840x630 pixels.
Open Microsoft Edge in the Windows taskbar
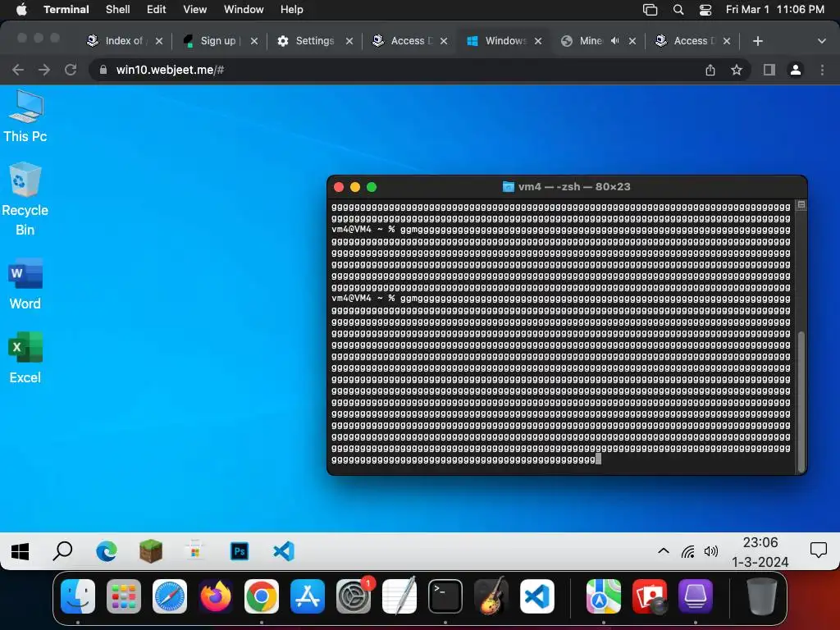click(x=107, y=551)
